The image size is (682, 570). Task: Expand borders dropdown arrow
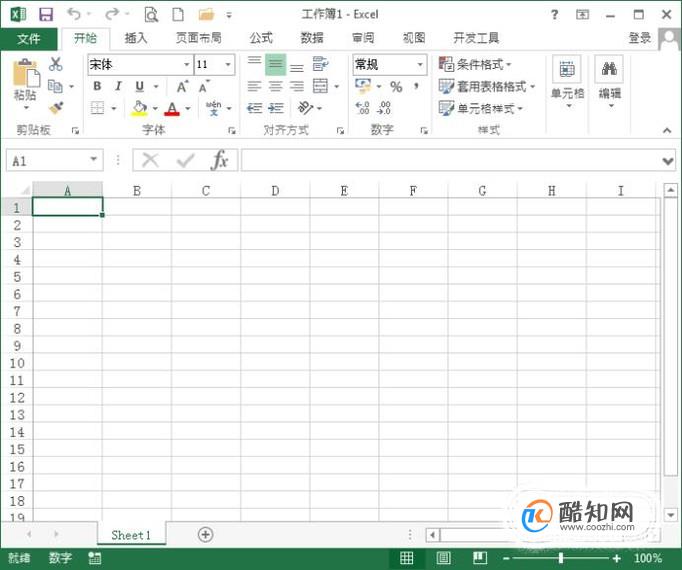(x=114, y=108)
